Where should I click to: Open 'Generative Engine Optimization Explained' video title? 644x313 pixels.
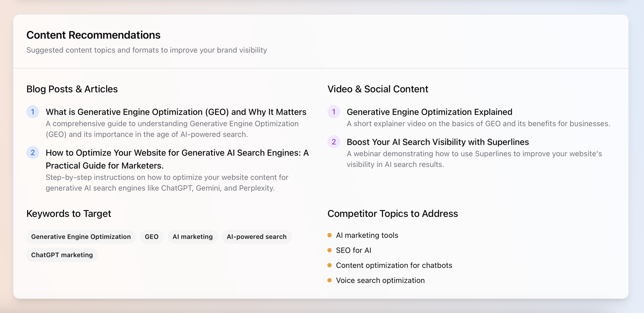pyautogui.click(x=429, y=112)
